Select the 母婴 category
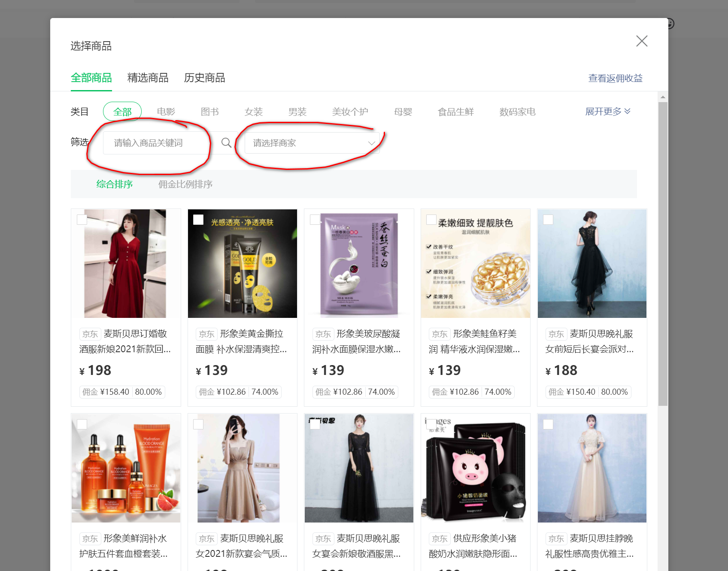The image size is (728, 571). [403, 112]
